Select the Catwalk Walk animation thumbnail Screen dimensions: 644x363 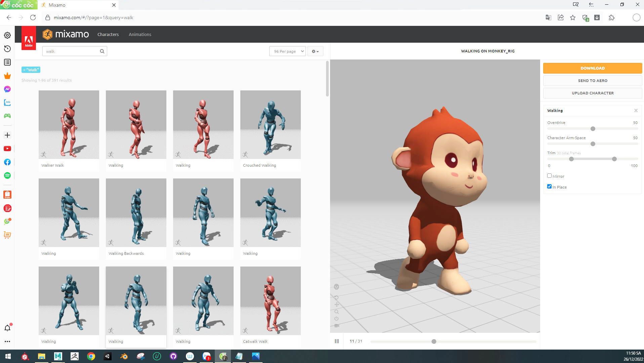[x=271, y=301]
